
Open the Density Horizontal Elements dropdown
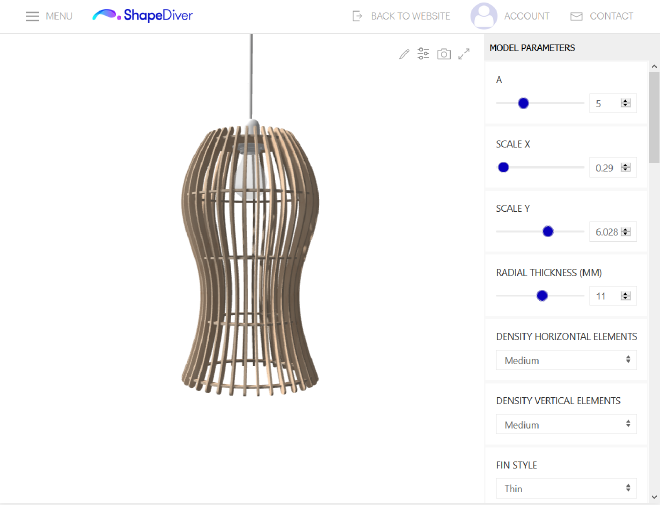tap(566, 360)
